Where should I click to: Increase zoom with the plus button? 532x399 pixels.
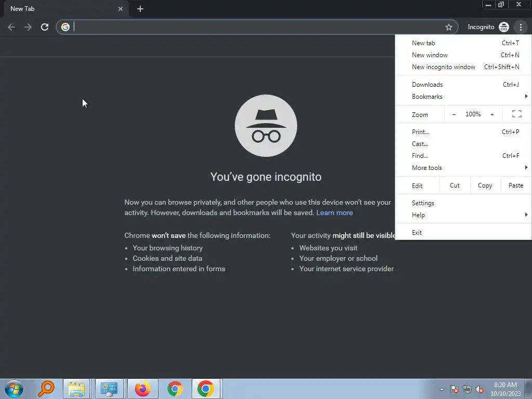pyautogui.click(x=492, y=114)
